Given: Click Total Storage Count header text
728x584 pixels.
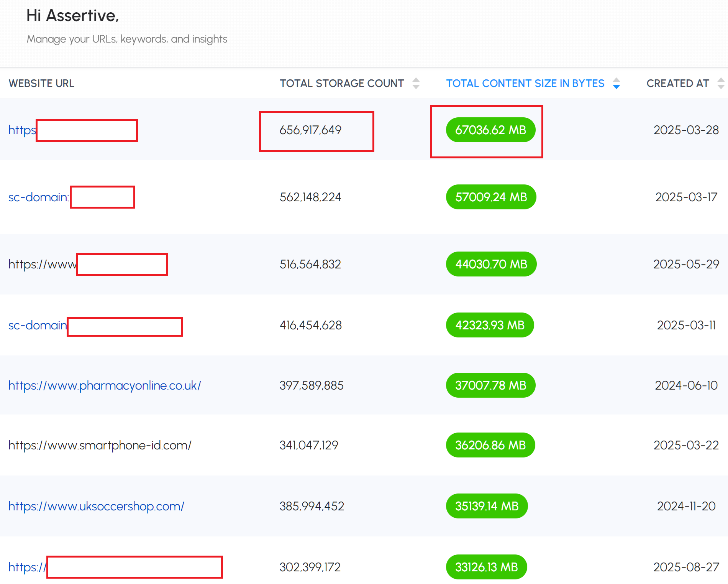Looking at the screenshot, I should point(341,83).
